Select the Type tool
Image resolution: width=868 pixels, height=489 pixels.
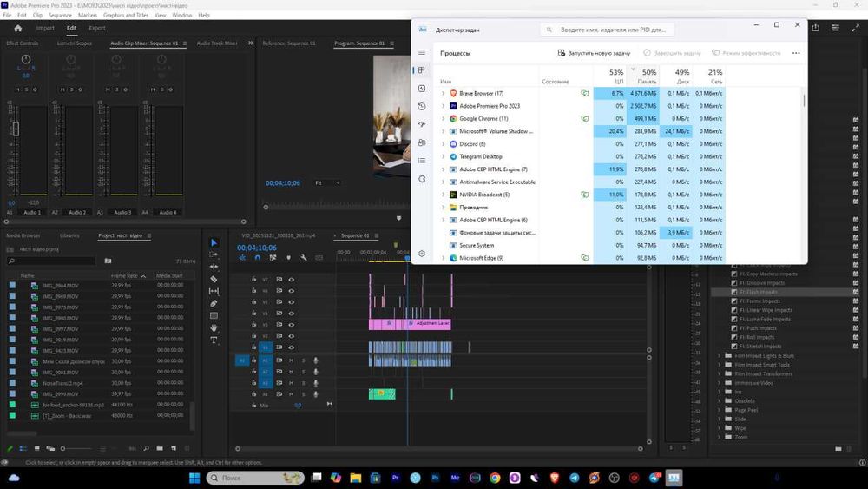[214, 340]
